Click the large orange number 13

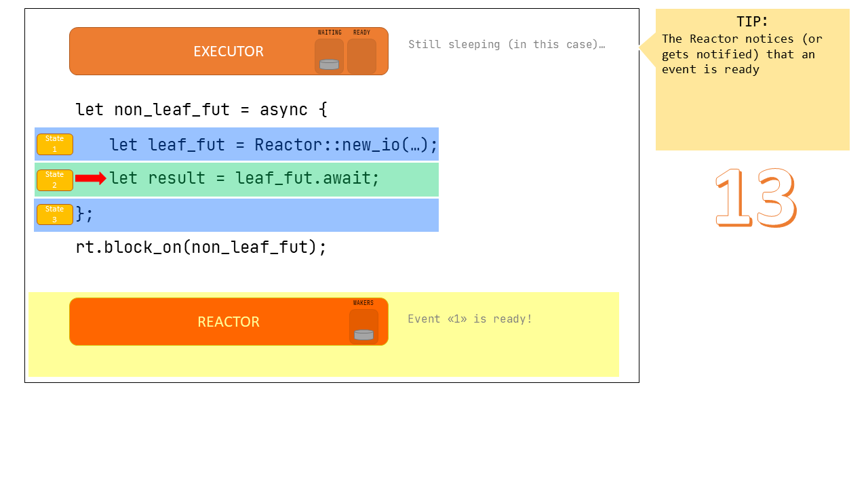click(755, 197)
